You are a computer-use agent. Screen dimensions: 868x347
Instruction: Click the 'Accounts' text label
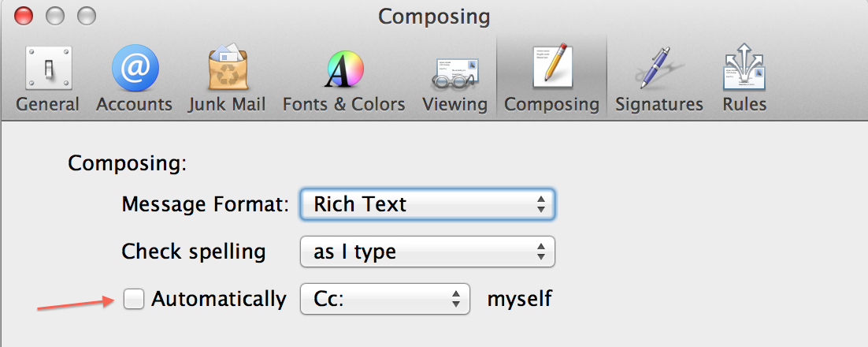click(x=135, y=104)
